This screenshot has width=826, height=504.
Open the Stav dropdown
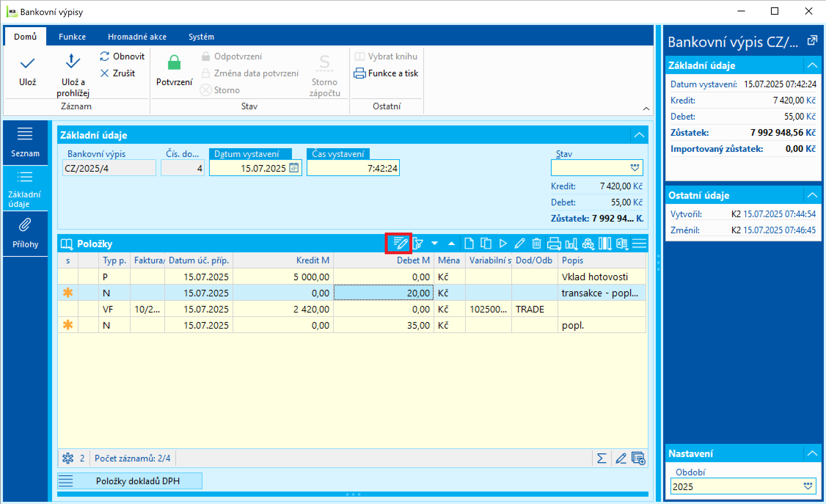coord(635,168)
